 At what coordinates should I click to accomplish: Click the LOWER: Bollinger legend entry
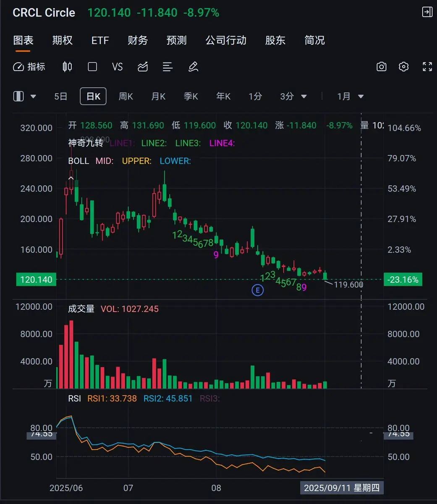[175, 161]
